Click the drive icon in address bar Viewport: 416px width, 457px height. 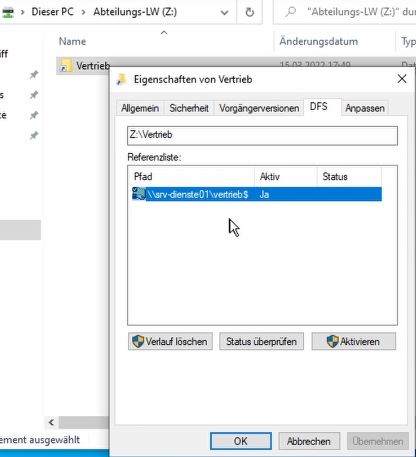[8, 13]
